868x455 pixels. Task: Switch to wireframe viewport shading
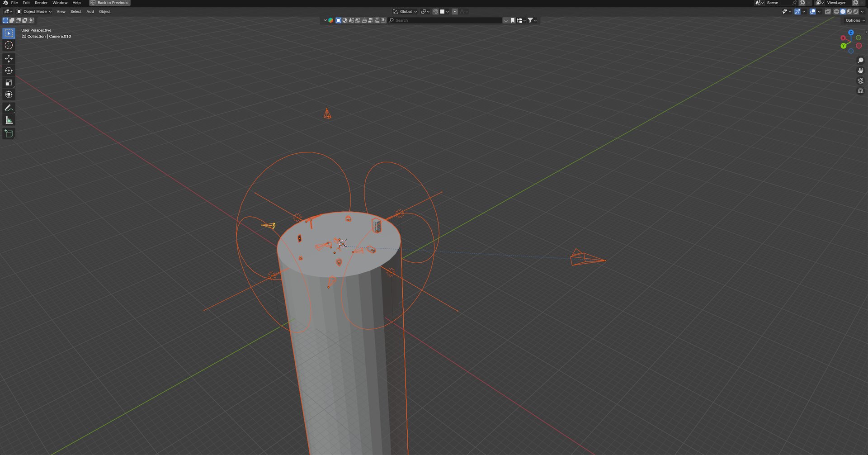(836, 12)
